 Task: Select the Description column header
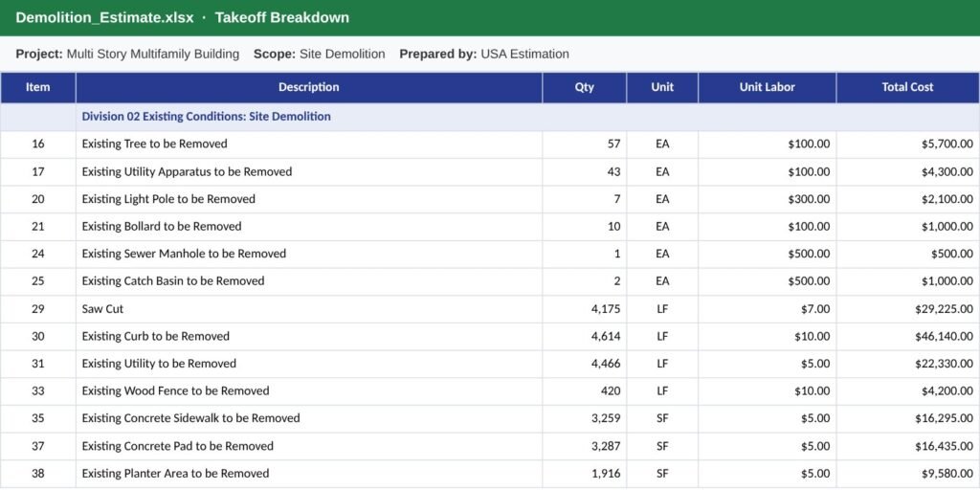point(309,87)
